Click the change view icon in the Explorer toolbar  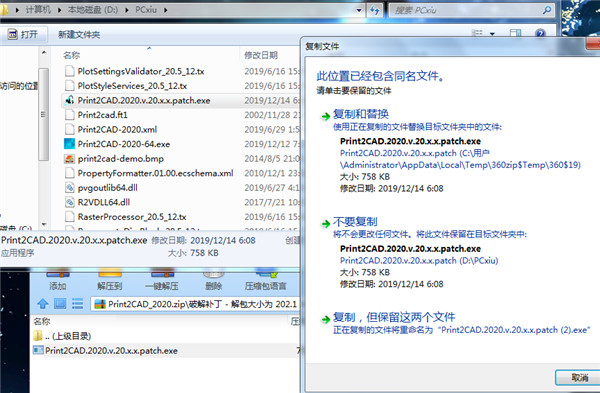point(477,34)
